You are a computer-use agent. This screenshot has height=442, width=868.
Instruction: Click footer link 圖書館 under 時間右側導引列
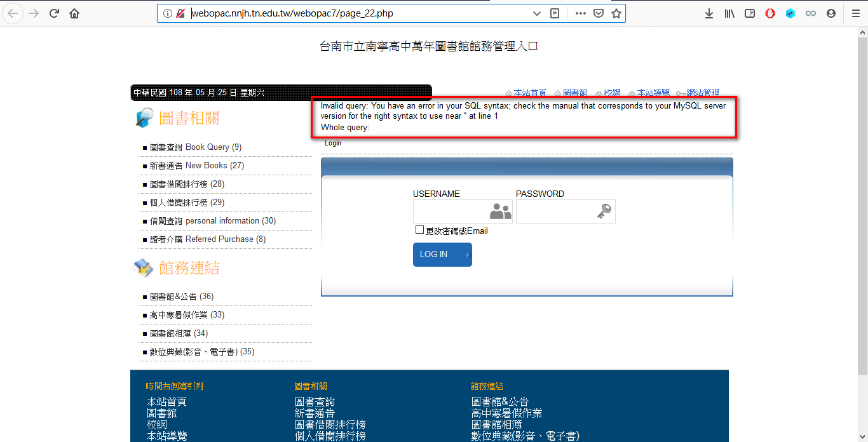point(161,413)
